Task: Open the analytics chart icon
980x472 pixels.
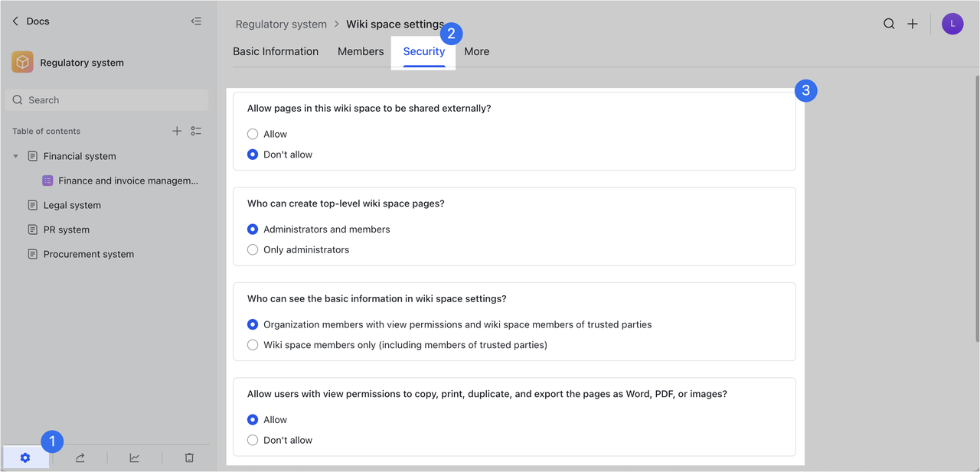Action: [135, 457]
